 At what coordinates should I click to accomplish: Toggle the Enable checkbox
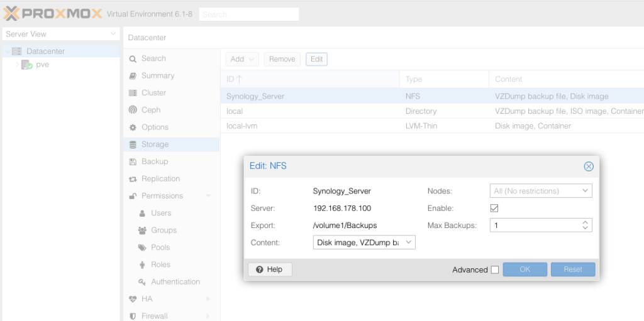point(494,208)
